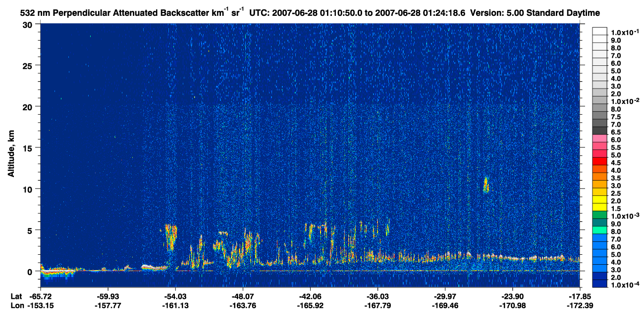Click latitude value -42.06
The image size is (644, 330).
tap(310, 296)
